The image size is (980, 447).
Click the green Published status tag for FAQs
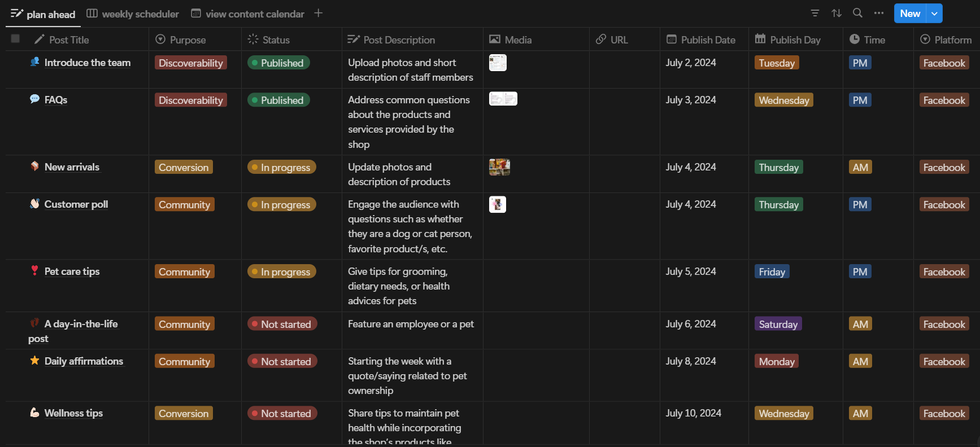278,100
